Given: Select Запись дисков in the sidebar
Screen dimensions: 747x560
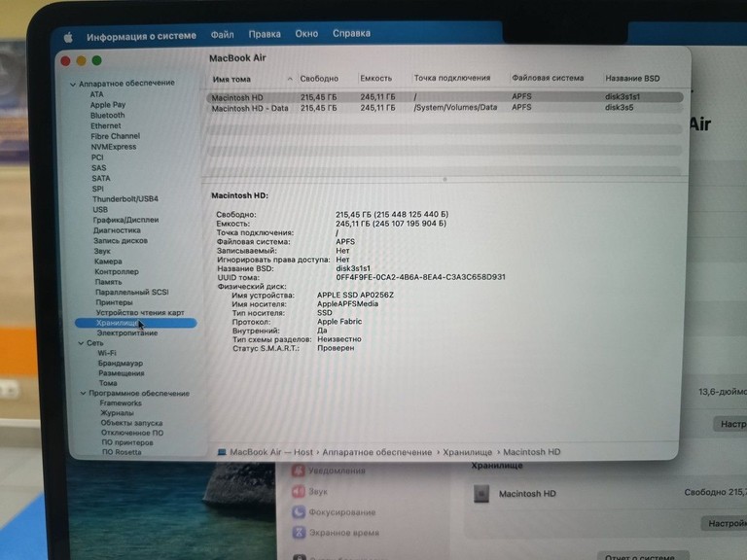Looking at the screenshot, I should click(121, 241).
